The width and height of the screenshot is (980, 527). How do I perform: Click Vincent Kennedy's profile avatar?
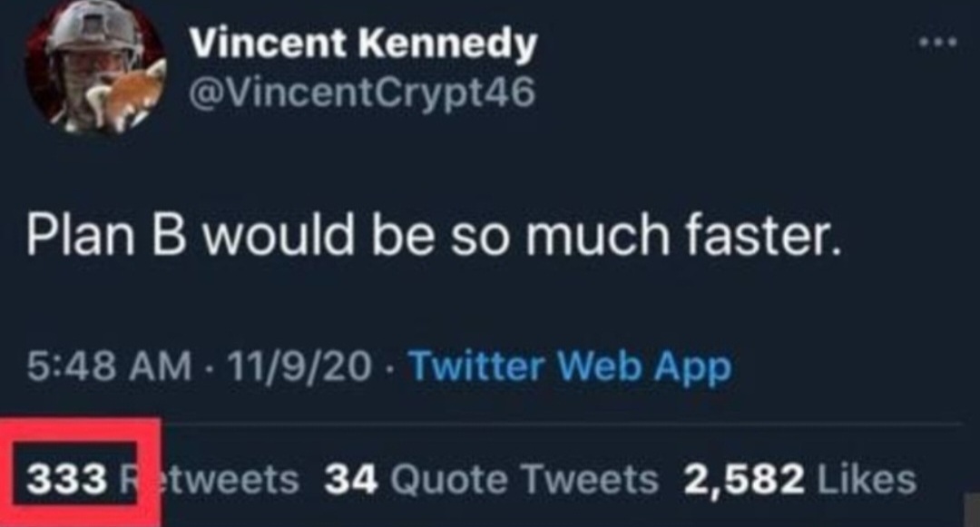[94, 70]
